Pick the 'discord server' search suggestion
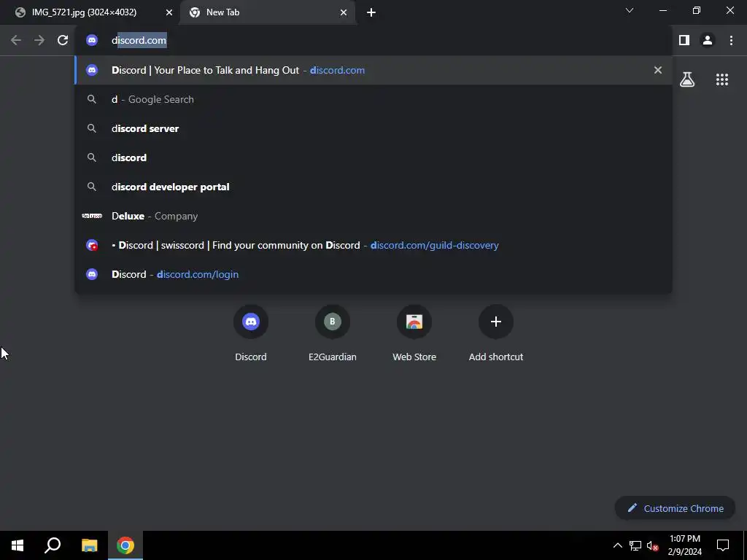The height and width of the screenshot is (560, 747). 373,128
